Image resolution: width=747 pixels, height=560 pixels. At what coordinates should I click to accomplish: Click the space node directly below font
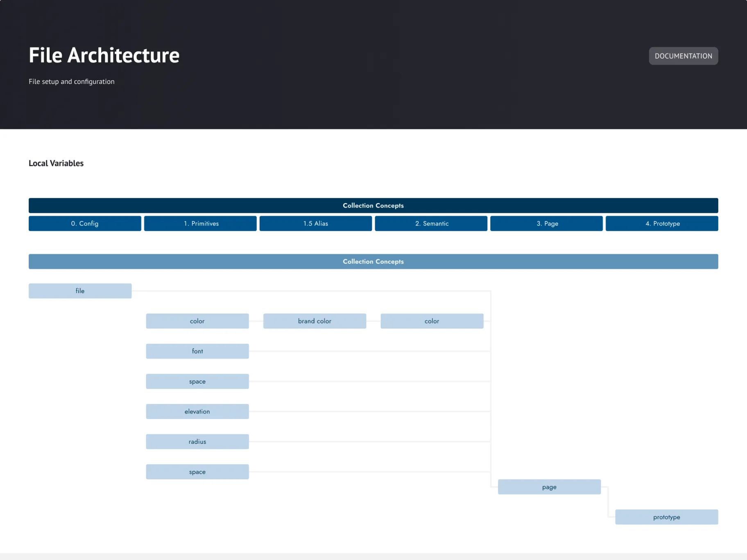pos(197,382)
